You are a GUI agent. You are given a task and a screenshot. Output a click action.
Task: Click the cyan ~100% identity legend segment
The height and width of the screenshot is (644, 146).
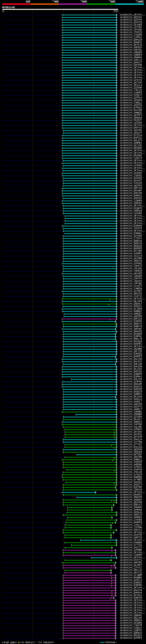tap(130, 4)
